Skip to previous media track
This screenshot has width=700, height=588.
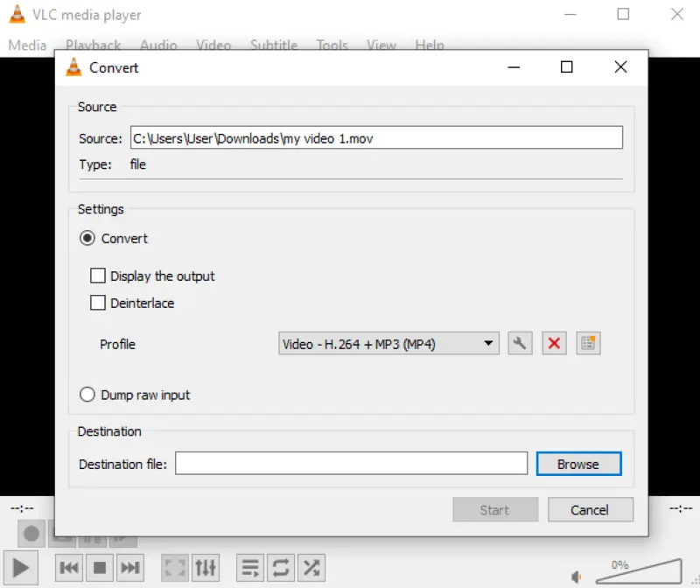pos(69,568)
